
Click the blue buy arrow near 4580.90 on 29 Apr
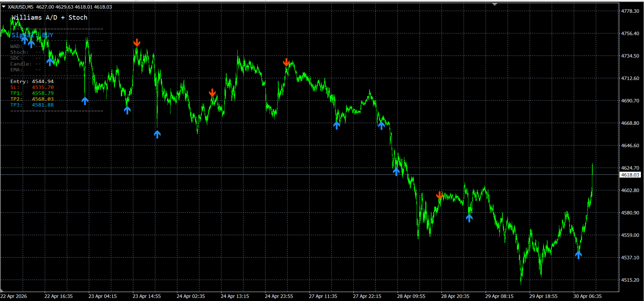click(x=469, y=218)
